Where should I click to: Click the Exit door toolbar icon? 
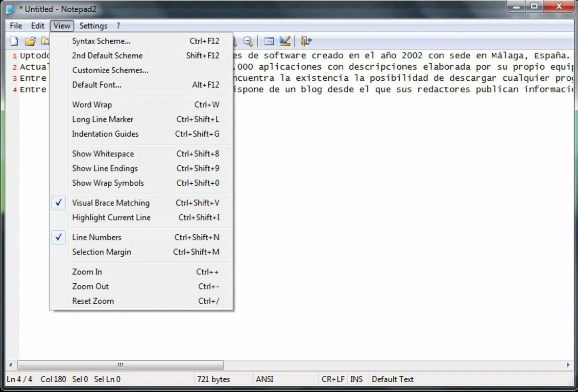306,41
